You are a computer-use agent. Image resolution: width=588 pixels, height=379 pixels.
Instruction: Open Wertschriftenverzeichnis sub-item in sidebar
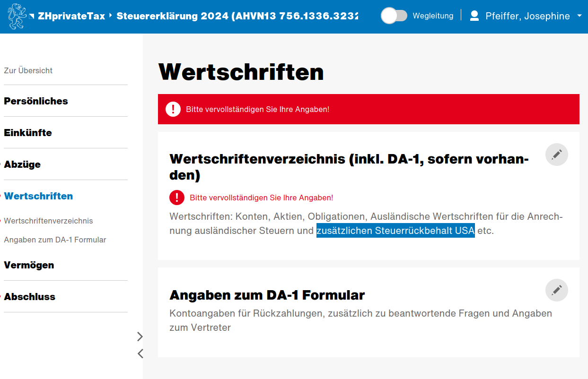pyautogui.click(x=48, y=221)
